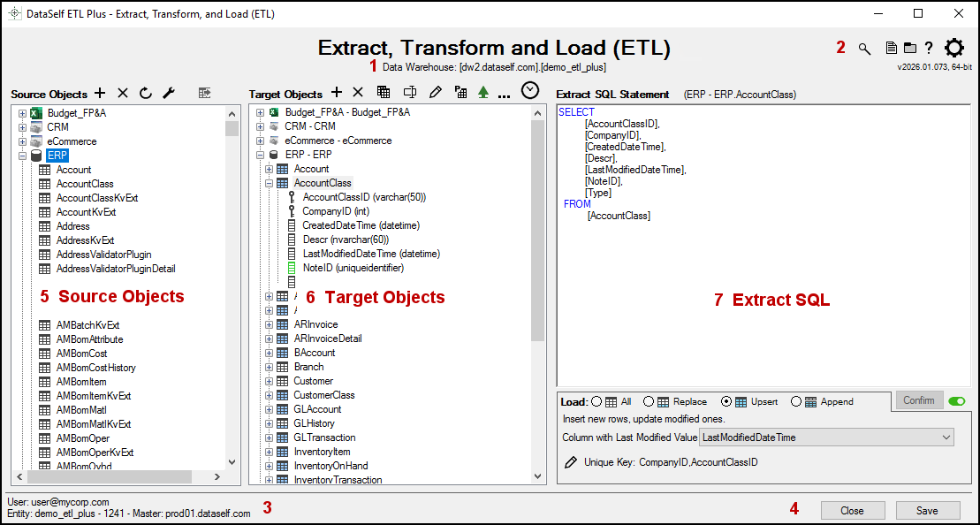Click the green tree upload icon
Viewport: 980px width, 525px height.
coord(482,92)
